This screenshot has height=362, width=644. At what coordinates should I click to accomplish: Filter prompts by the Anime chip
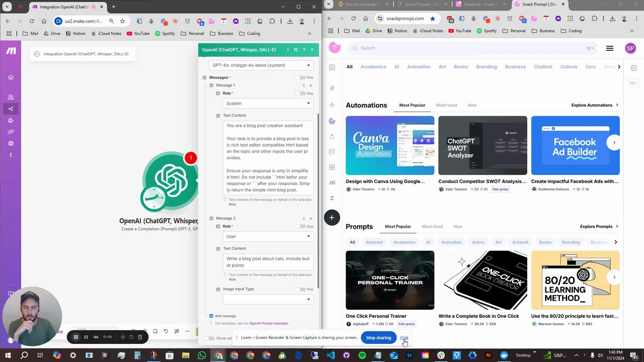pyautogui.click(x=478, y=242)
